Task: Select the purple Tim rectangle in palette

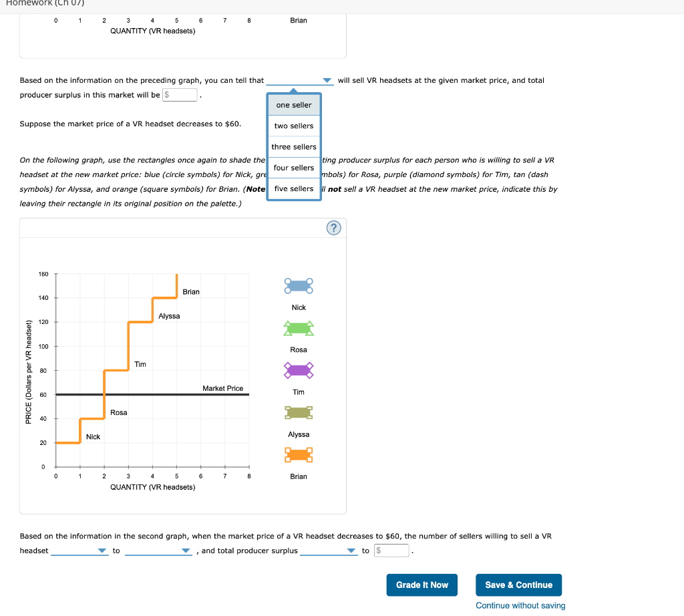Action: [x=299, y=370]
